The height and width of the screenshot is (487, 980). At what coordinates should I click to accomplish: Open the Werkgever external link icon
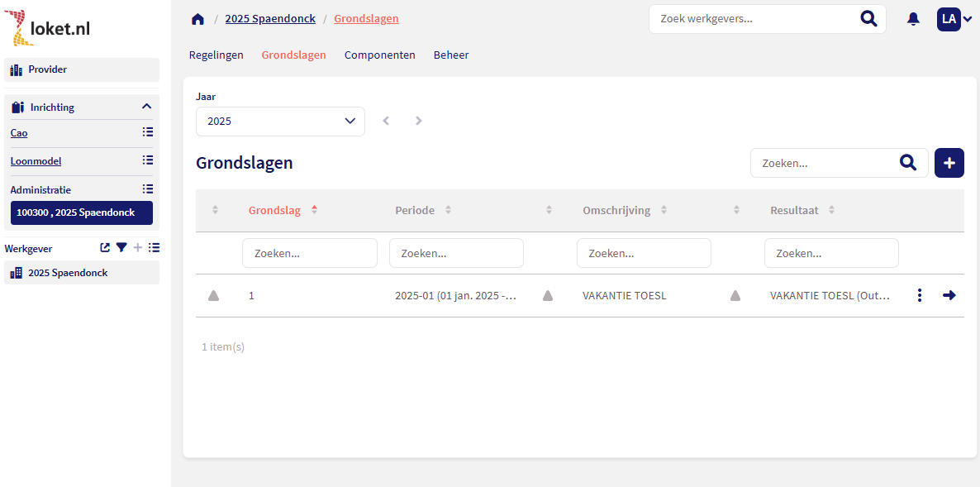coord(105,247)
